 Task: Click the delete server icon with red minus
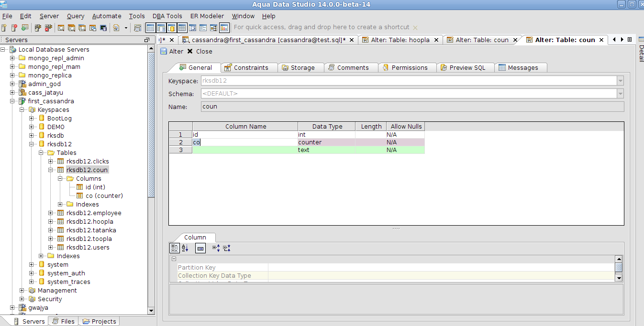pos(14,28)
